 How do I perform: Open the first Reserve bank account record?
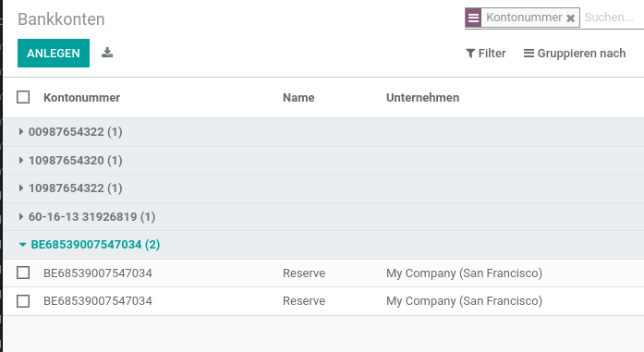click(x=304, y=273)
